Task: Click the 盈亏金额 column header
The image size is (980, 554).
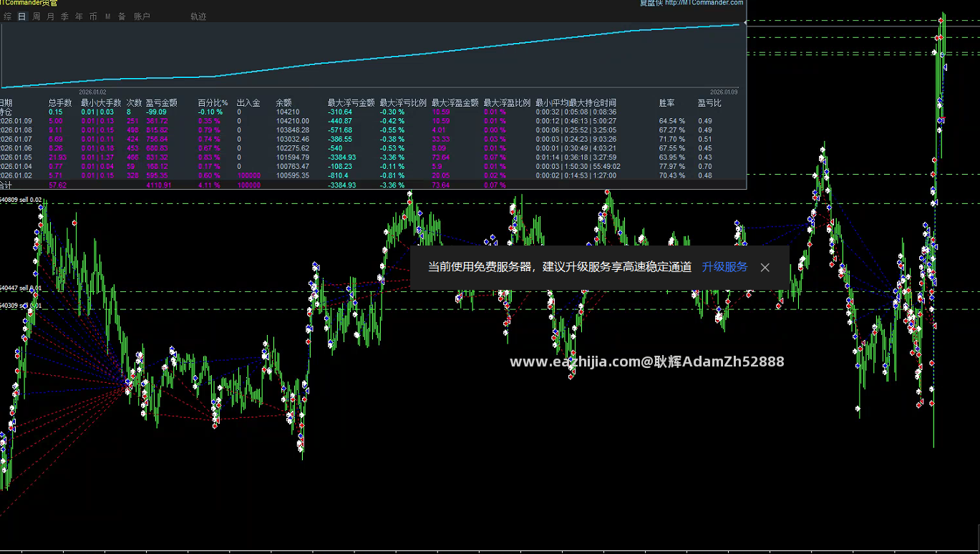Action: (x=161, y=103)
